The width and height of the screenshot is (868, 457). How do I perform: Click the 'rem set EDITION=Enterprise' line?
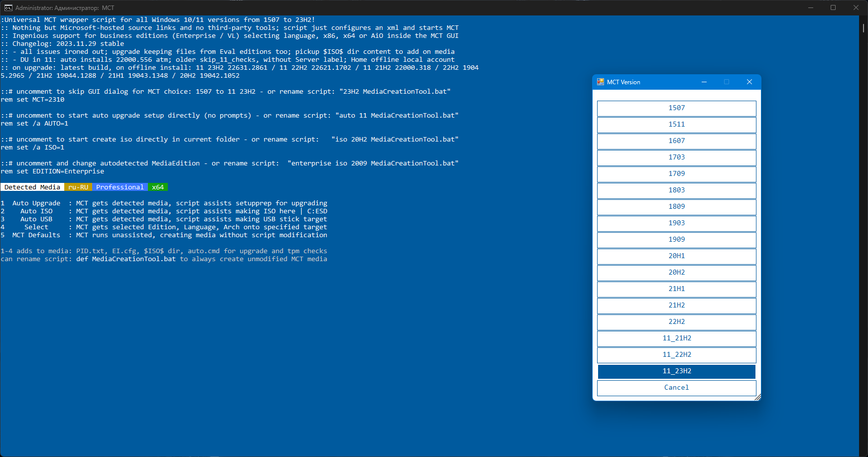[x=52, y=171]
